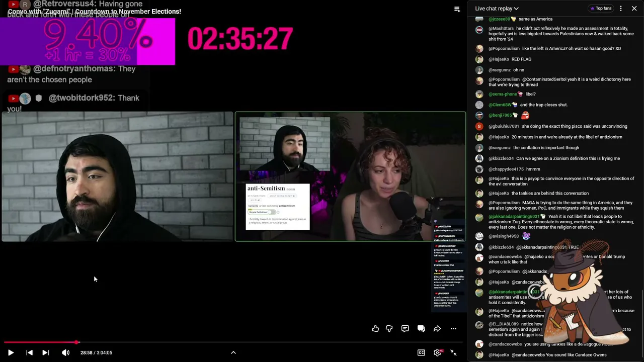Click avatar beside 'Can we agree on a Zionism' message
The image size is (644, 362).
[479, 158]
